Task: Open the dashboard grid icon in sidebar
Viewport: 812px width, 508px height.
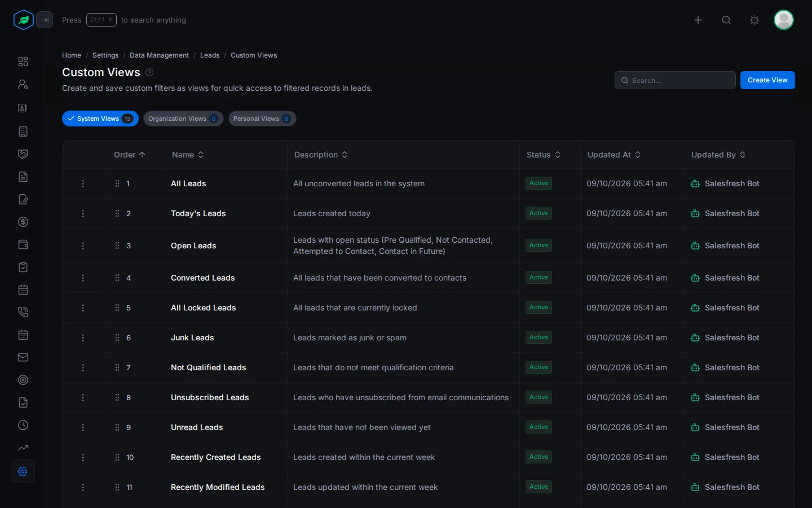Action: [x=23, y=62]
